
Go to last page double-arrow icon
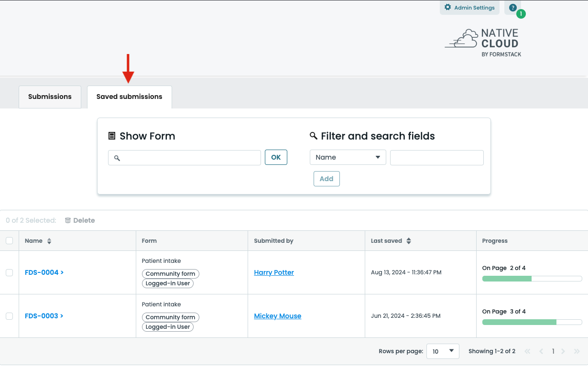577,351
